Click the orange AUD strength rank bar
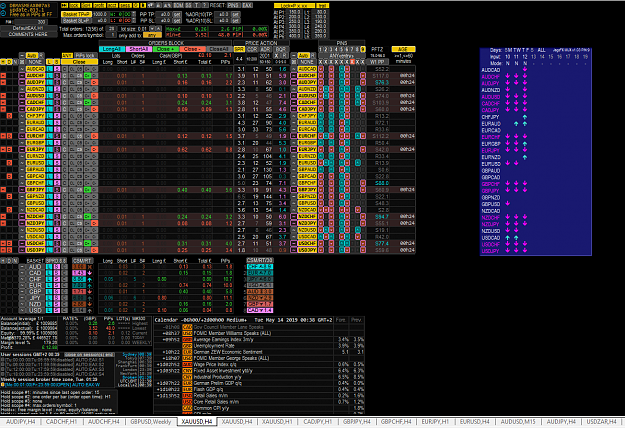Image resolution: width=625 pixels, height=428 pixels. [260, 292]
